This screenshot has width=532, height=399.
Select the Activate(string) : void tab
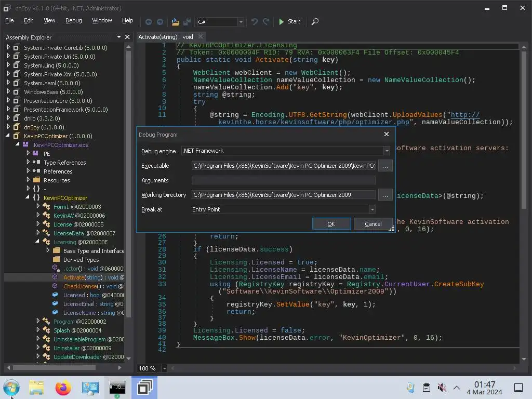click(x=166, y=37)
